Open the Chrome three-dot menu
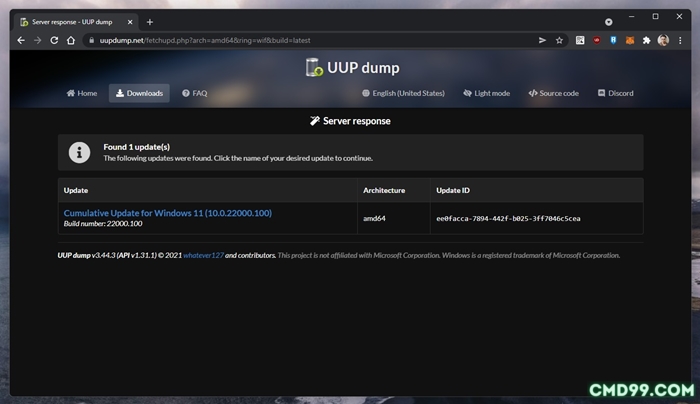Screen dimensions: 700x404 (x=680, y=40)
